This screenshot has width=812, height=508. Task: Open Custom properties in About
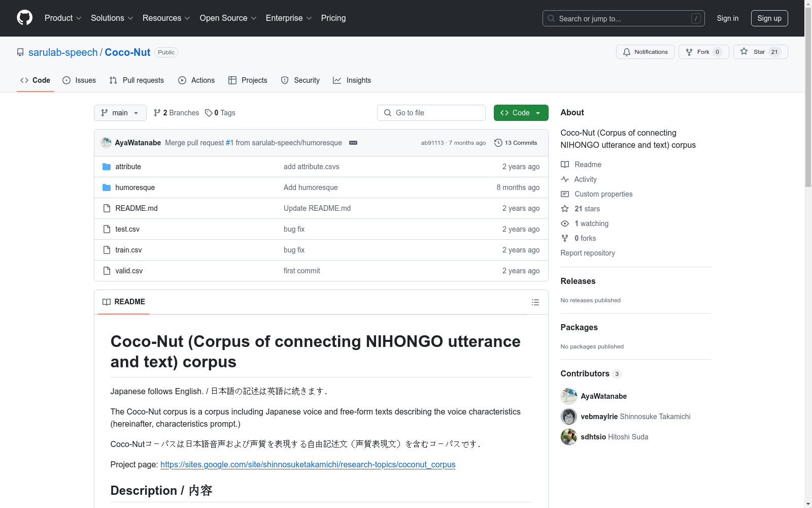tap(597, 194)
